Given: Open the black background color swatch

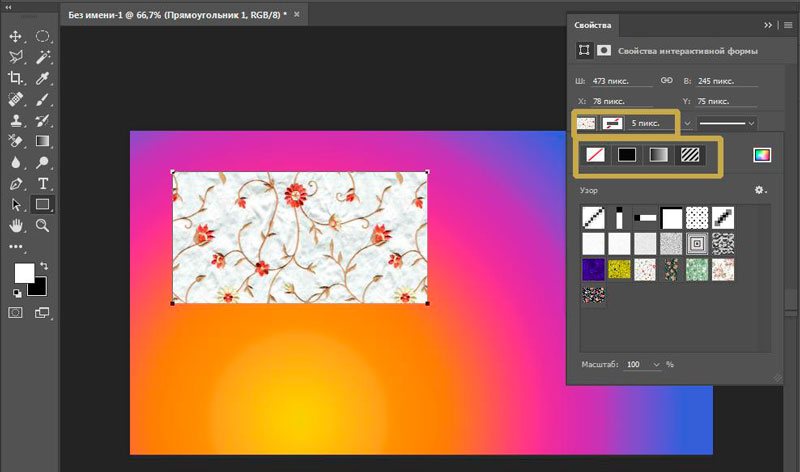Looking at the screenshot, I should coord(40,289).
